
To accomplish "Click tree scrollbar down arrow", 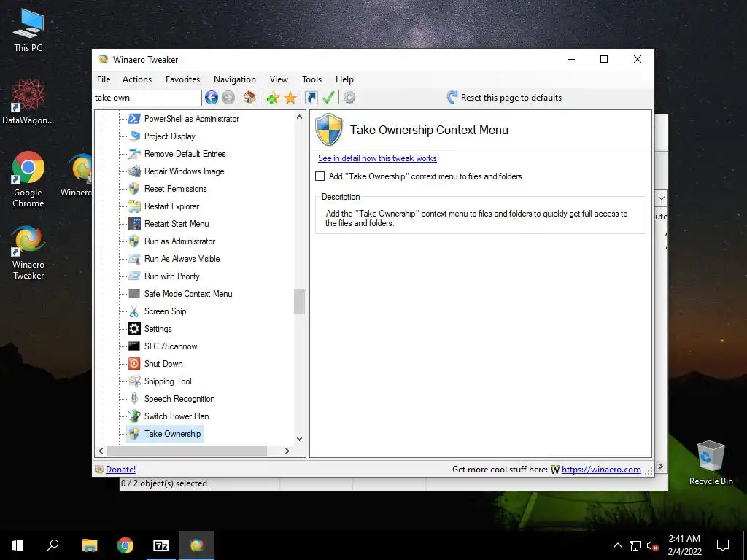I will click(299, 438).
